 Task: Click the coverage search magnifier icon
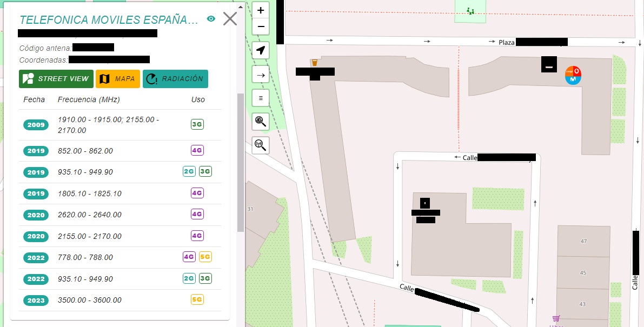(261, 122)
